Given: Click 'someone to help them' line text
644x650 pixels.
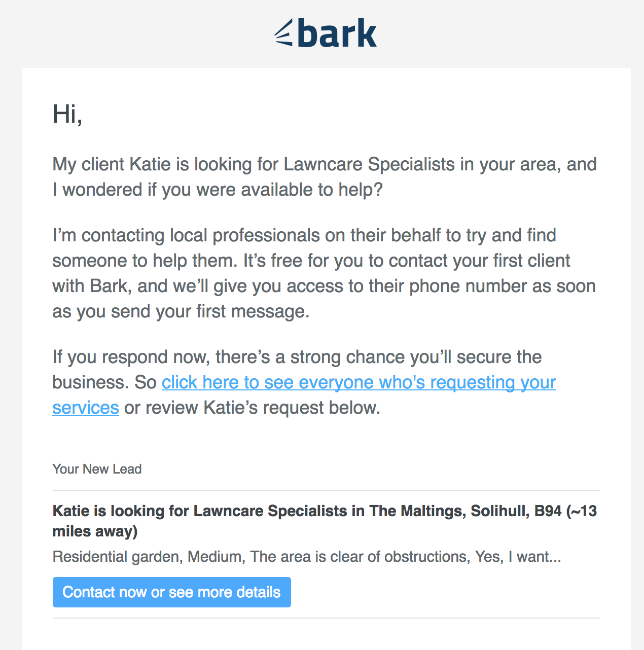Looking at the screenshot, I should tap(145, 261).
